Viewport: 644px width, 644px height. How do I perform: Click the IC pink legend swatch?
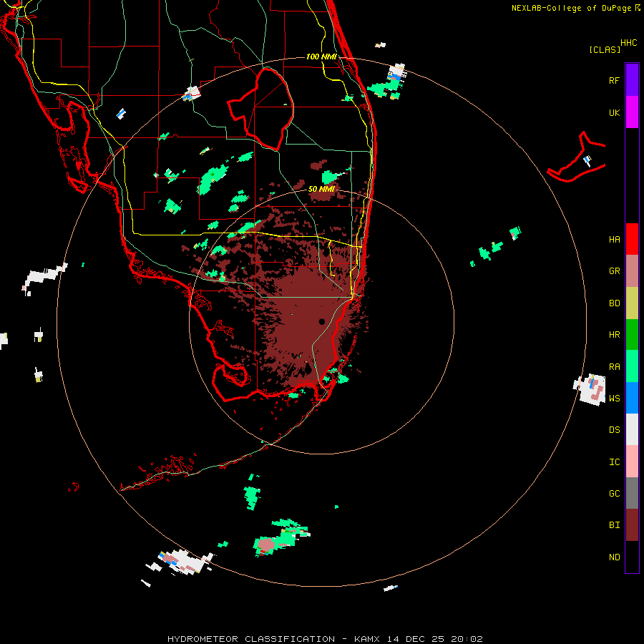(632, 462)
